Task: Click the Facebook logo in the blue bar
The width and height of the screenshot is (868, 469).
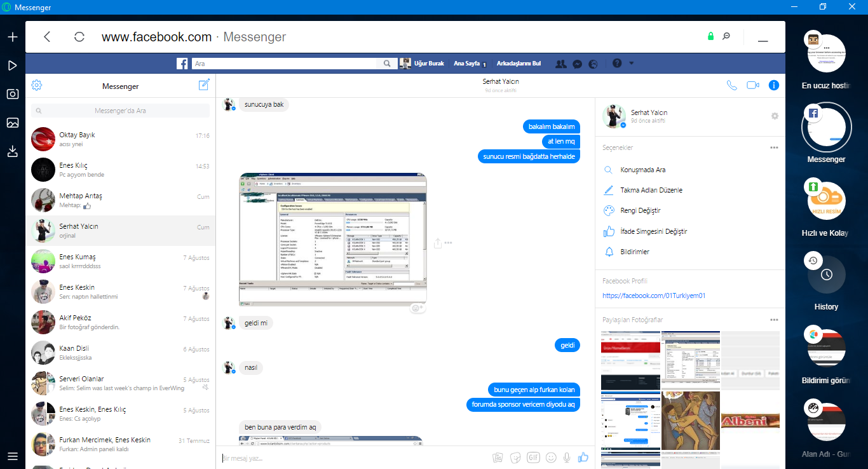Action: tap(182, 64)
